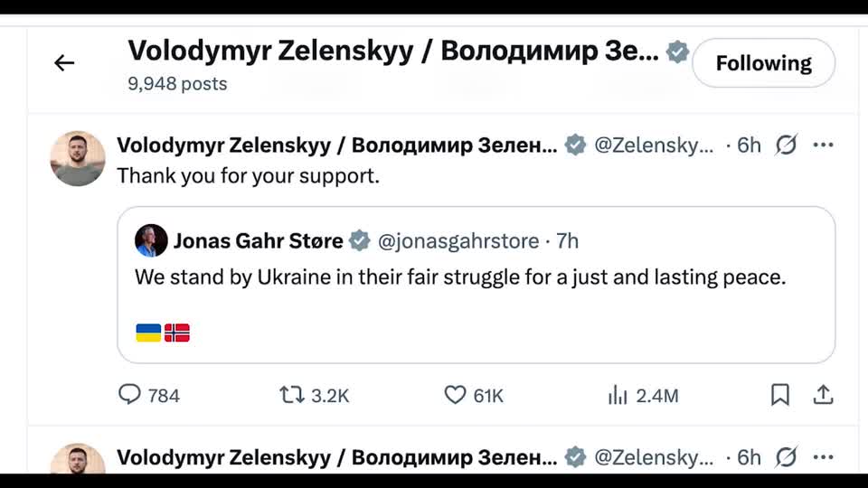Click the back arrow icon
The width and height of the screenshot is (868, 488).
(63, 63)
